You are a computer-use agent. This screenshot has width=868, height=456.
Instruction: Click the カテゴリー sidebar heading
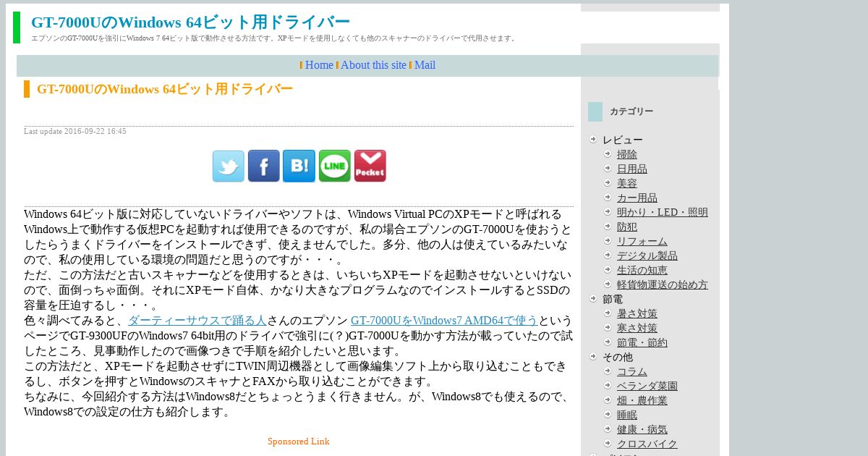[631, 111]
